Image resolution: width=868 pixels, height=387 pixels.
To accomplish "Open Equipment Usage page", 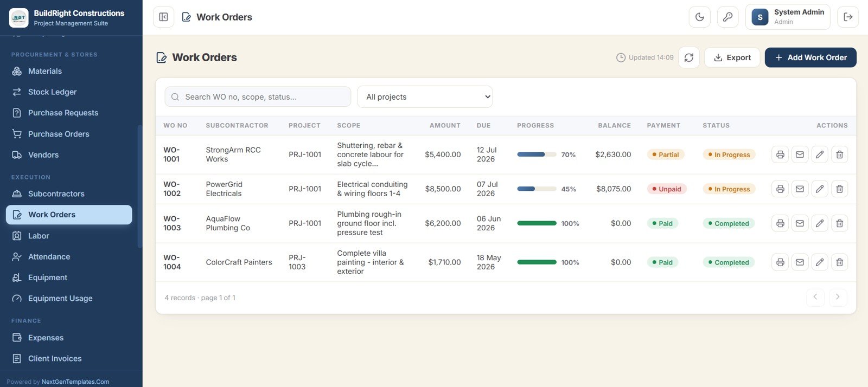I will pos(69,298).
